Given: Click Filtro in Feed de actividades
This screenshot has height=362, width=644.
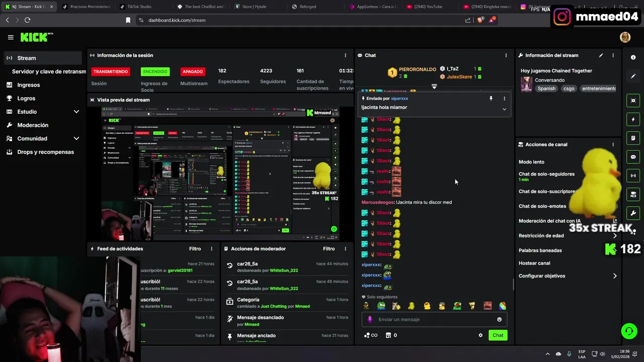Looking at the screenshot, I should click(195, 249).
